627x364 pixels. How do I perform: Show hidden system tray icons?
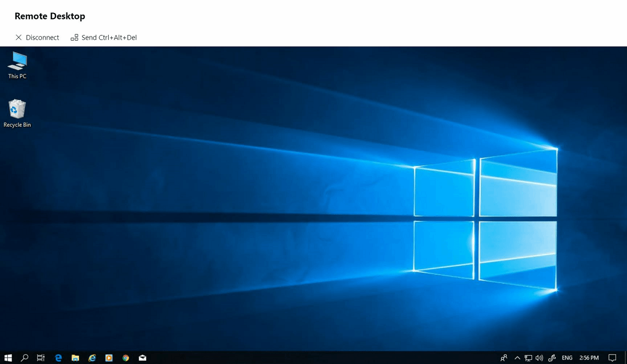(517, 358)
